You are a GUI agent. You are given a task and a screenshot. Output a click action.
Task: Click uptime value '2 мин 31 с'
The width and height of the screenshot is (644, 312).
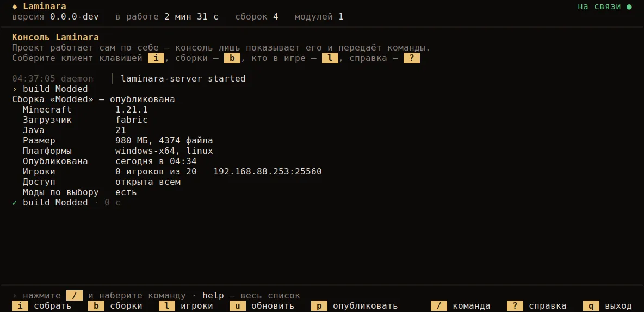(191, 17)
